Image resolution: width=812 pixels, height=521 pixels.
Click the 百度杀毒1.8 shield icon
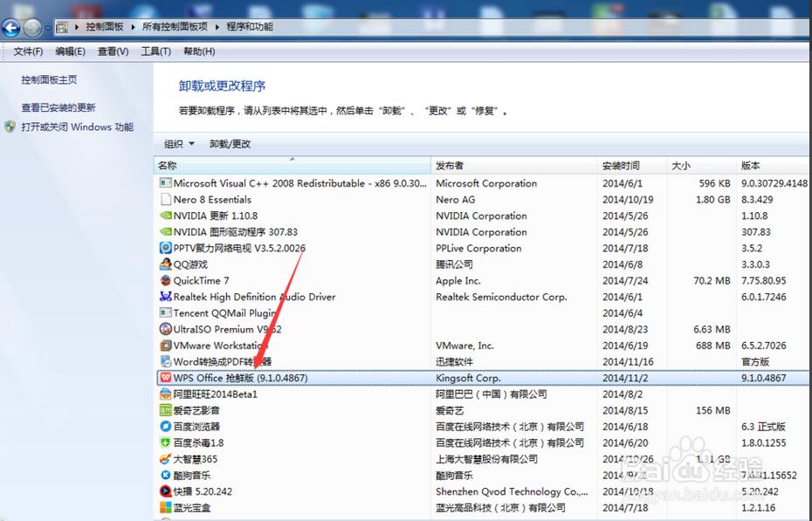tap(165, 442)
